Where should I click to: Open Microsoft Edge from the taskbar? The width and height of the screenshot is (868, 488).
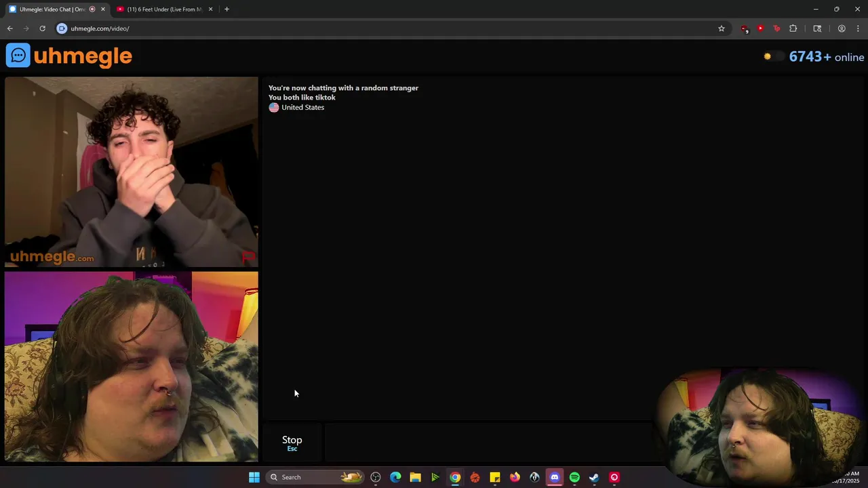click(x=395, y=477)
